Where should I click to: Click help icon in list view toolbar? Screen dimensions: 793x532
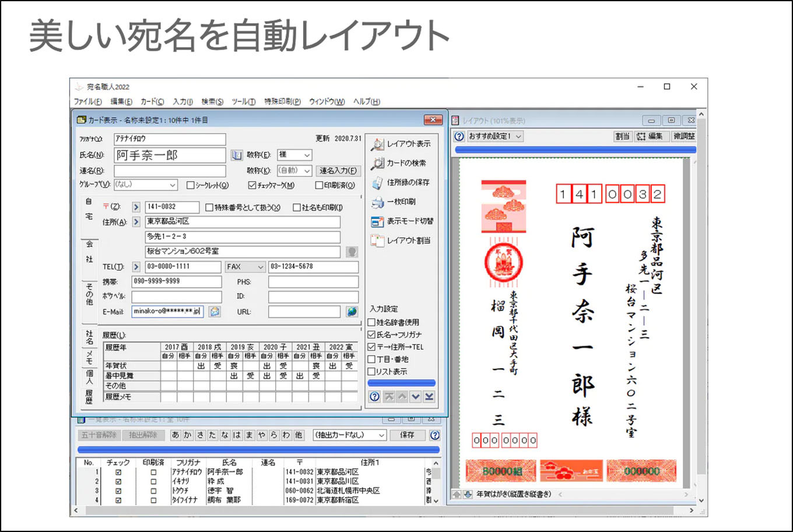click(434, 435)
